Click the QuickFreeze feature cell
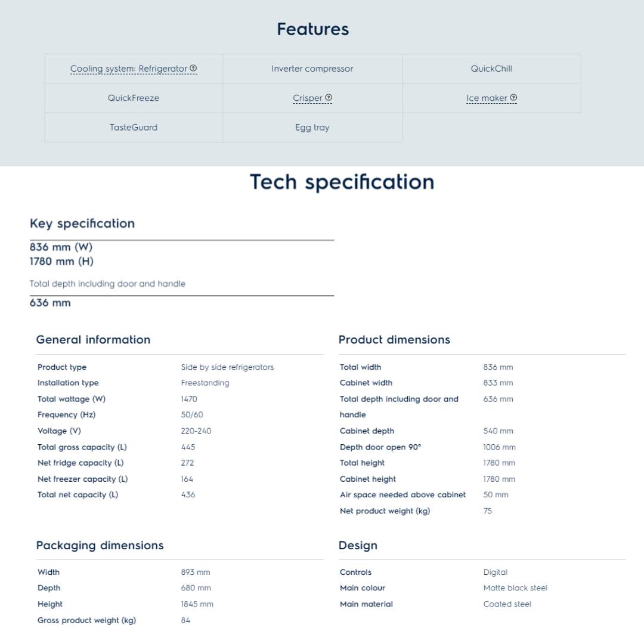 click(x=134, y=98)
